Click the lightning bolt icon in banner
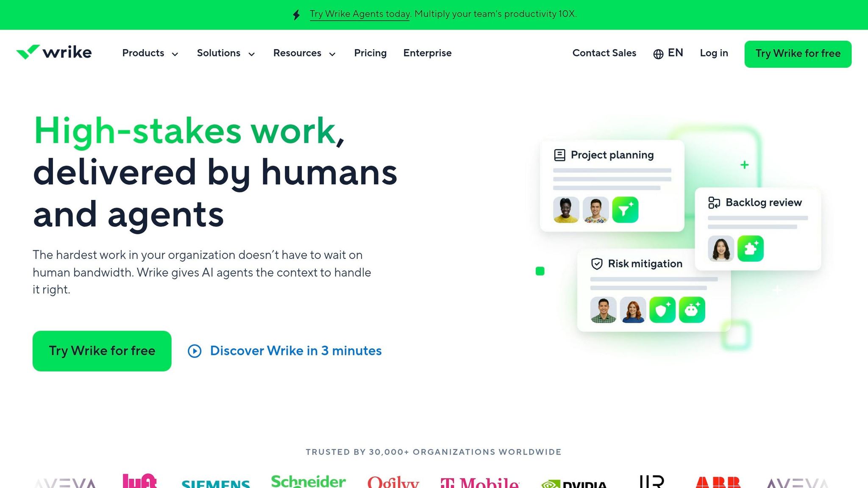 (x=297, y=15)
